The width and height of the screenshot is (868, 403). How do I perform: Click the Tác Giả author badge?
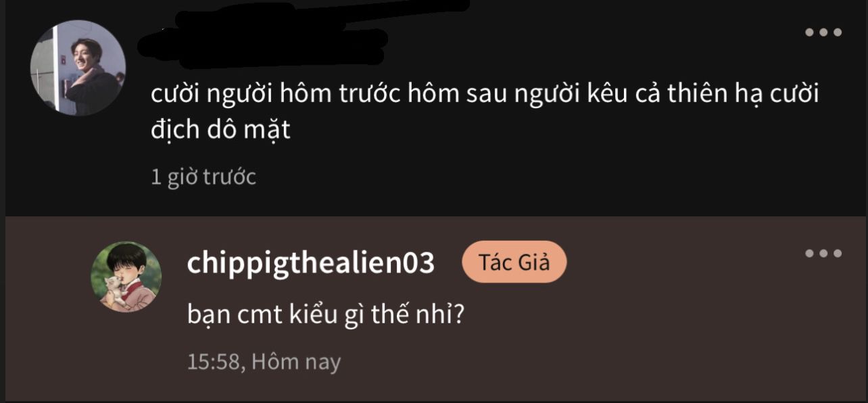pos(514,262)
